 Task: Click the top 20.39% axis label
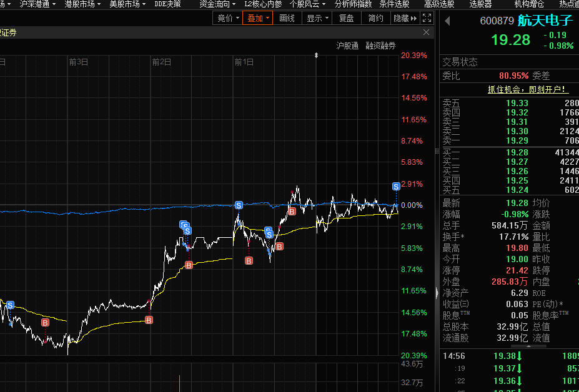(414, 56)
